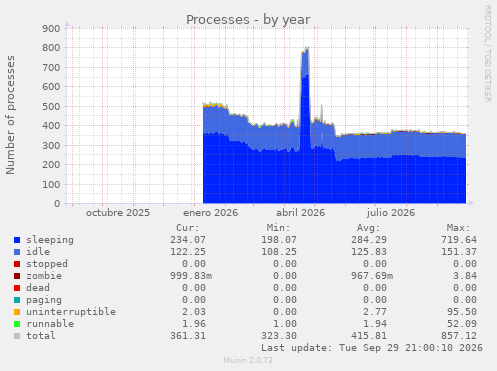Click total current value 361.31
This screenshot has width=497, height=371.
(188, 336)
